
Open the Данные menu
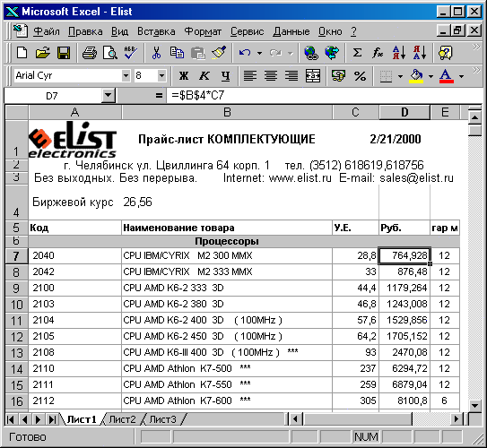291,31
